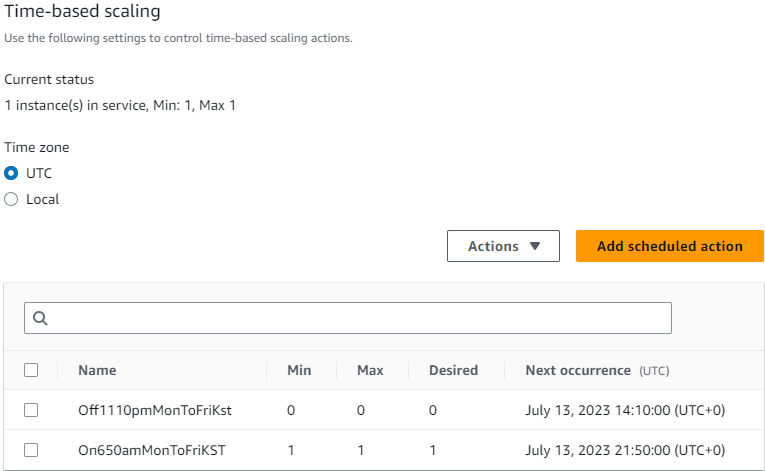Click the July 13, 2023 21:50:00 occurrence

[625, 450]
